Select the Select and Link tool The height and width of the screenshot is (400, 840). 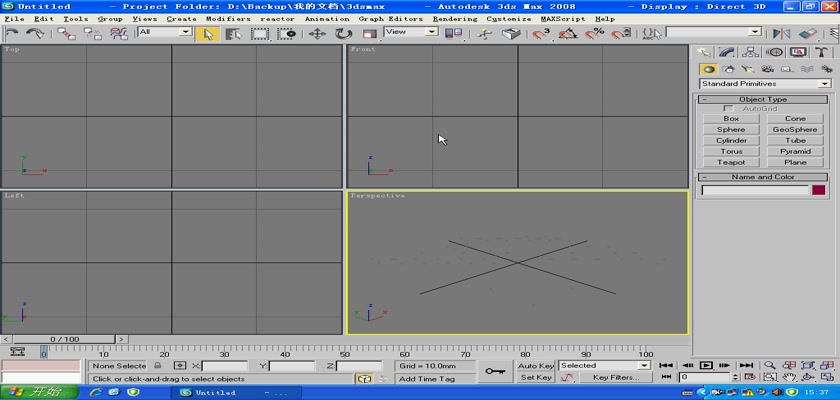66,33
